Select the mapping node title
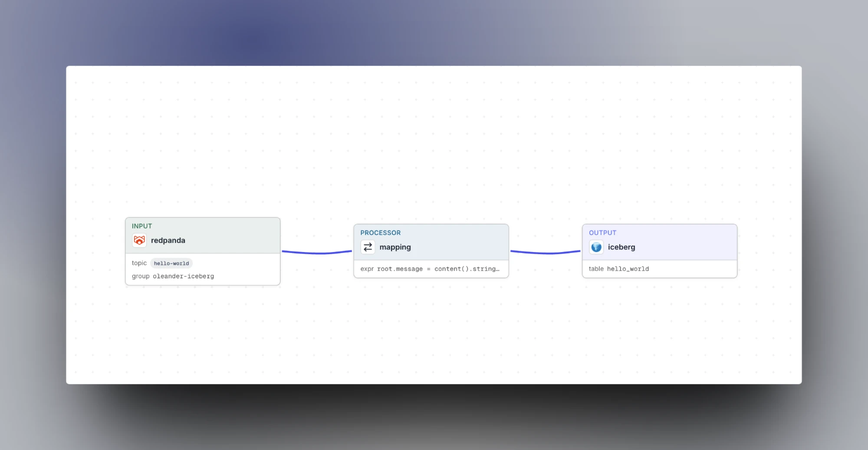The width and height of the screenshot is (868, 450). [x=395, y=247]
